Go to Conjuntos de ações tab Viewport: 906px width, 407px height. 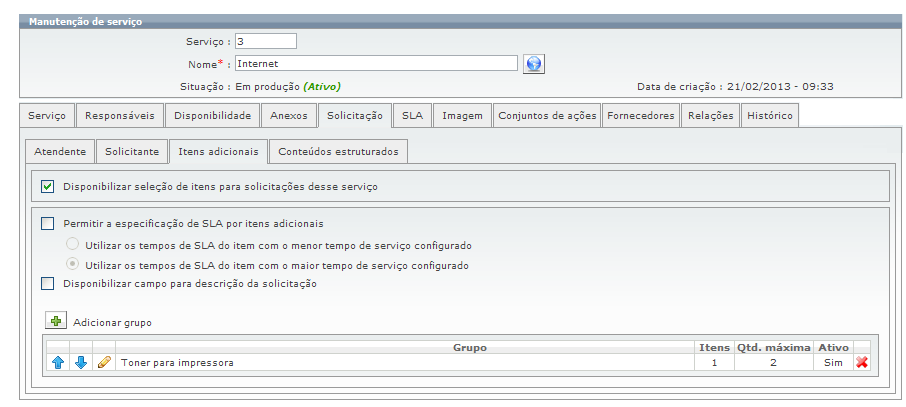point(547,116)
